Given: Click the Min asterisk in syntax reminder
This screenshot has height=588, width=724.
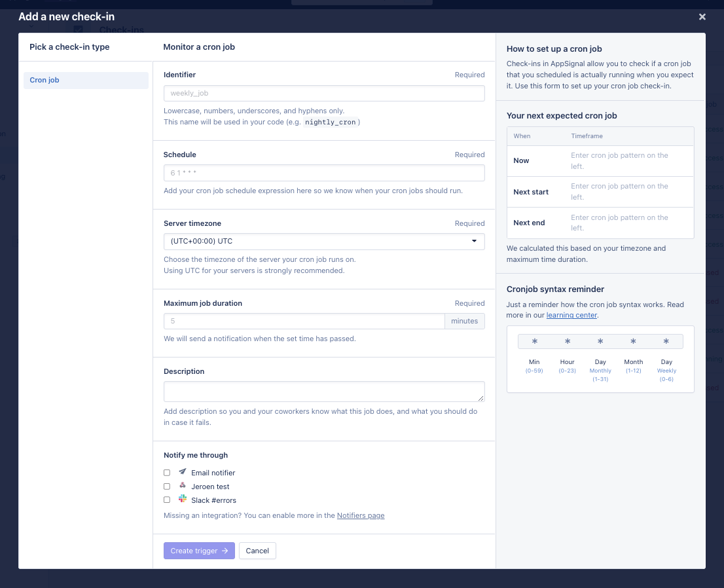Looking at the screenshot, I should click(x=534, y=341).
